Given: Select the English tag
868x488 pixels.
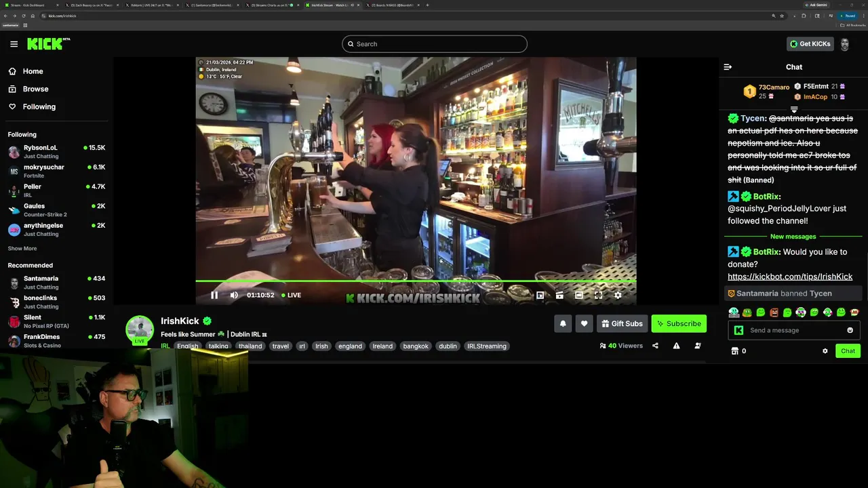Looking at the screenshot, I should click(x=188, y=346).
